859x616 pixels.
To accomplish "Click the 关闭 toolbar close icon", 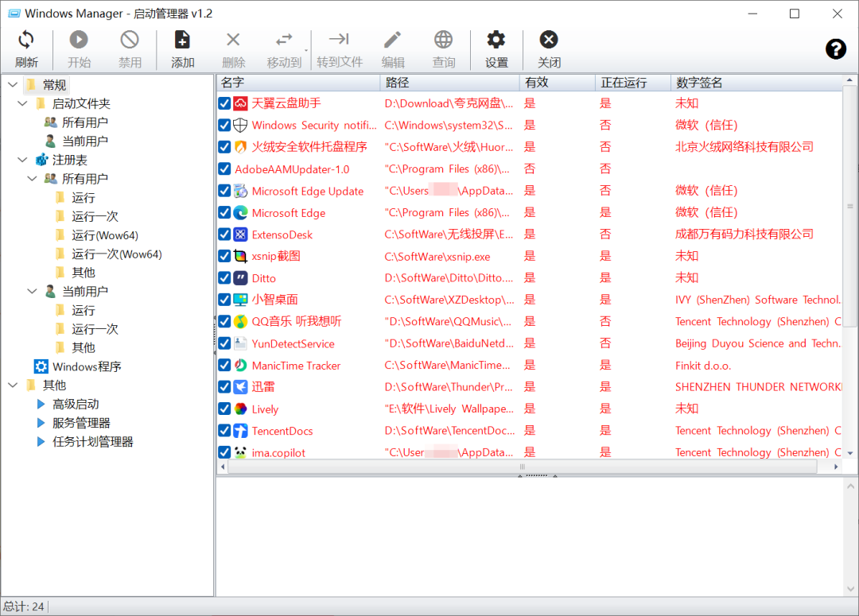I will coord(548,40).
